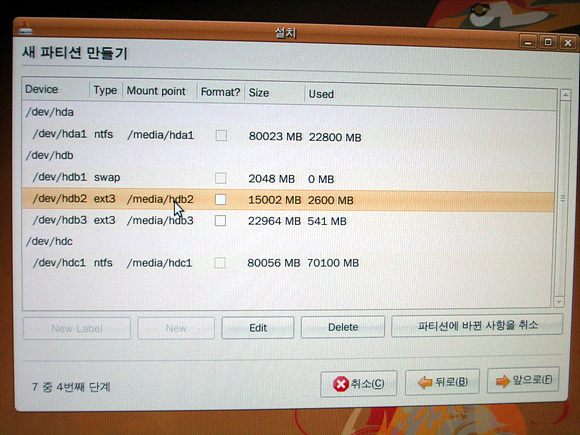Click the installer icon in title bar
Image resolution: width=580 pixels, height=435 pixels.
click(x=25, y=29)
